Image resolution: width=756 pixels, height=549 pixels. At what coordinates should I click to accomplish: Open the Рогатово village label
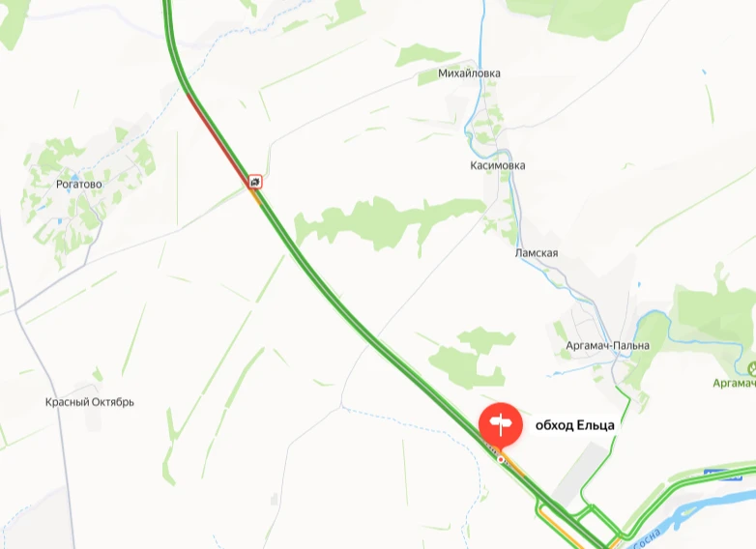[x=78, y=184]
